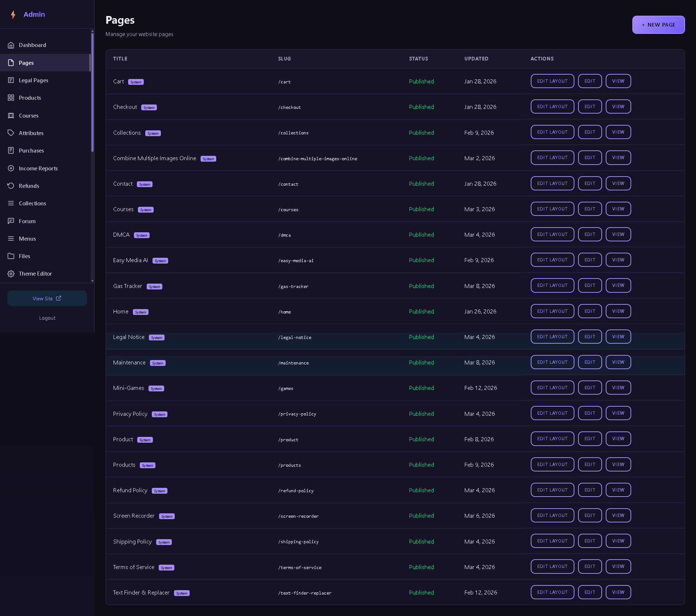The image size is (696, 616).
Task: View the Privacy Policy page
Action: pyautogui.click(x=618, y=413)
